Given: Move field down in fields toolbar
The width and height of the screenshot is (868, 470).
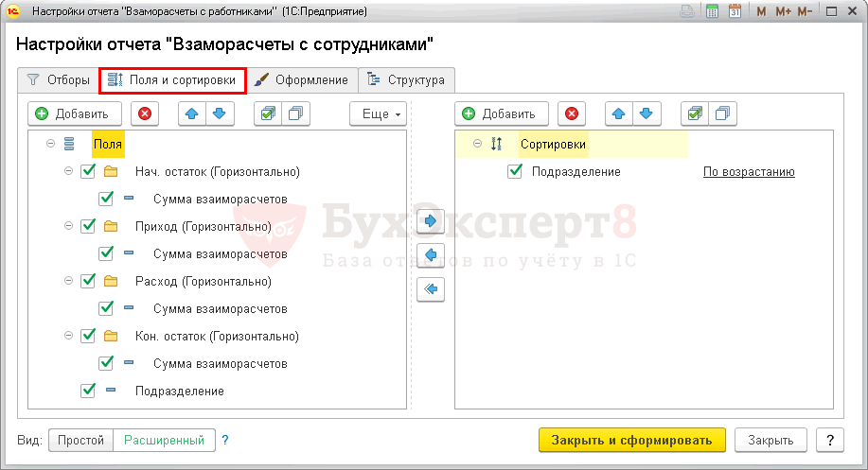Looking at the screenshot, I should pyautogui.click(x=220, y=113).
